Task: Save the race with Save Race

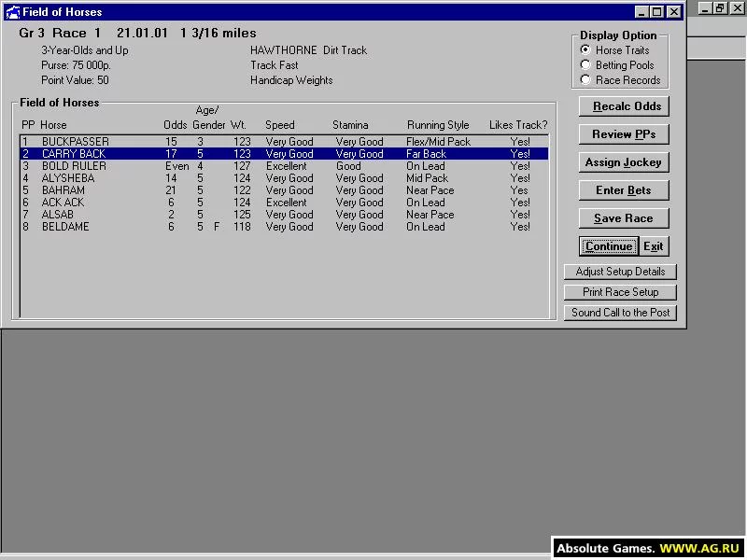Action: 624,218
